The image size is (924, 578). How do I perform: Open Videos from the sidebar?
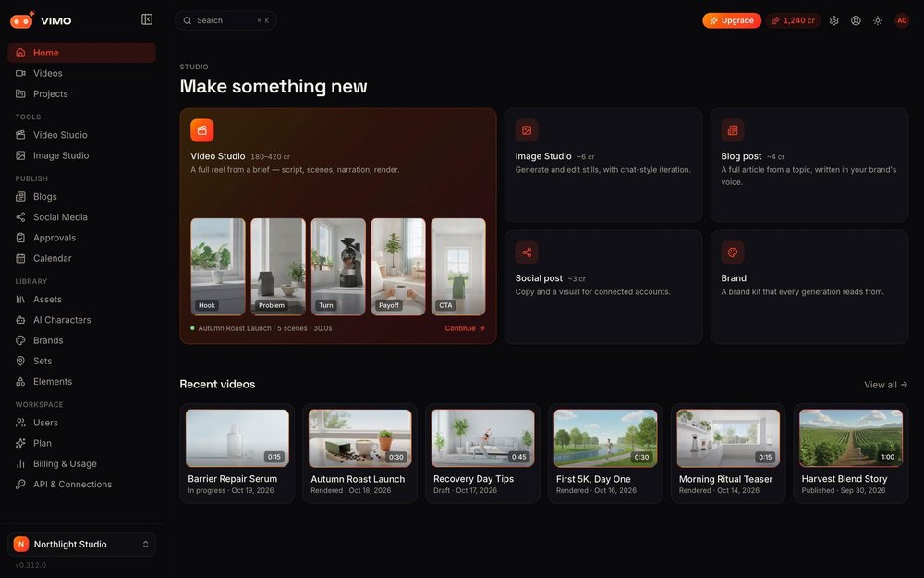82,73
